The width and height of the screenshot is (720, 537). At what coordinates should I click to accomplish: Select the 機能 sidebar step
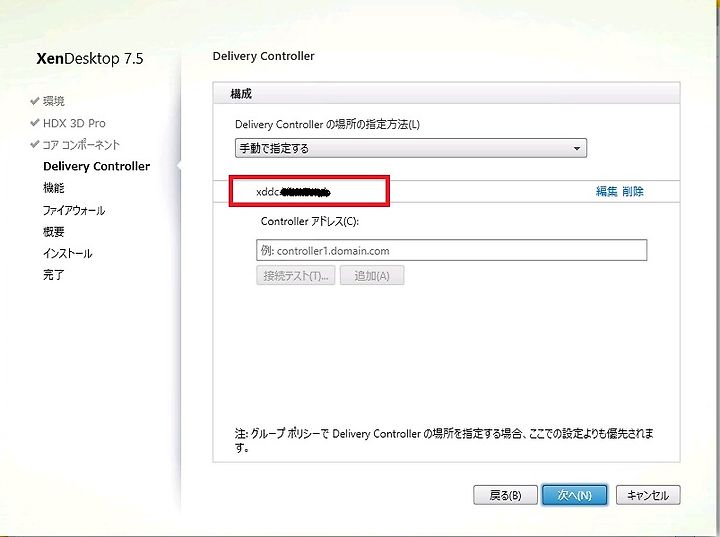tap(54, 188)
